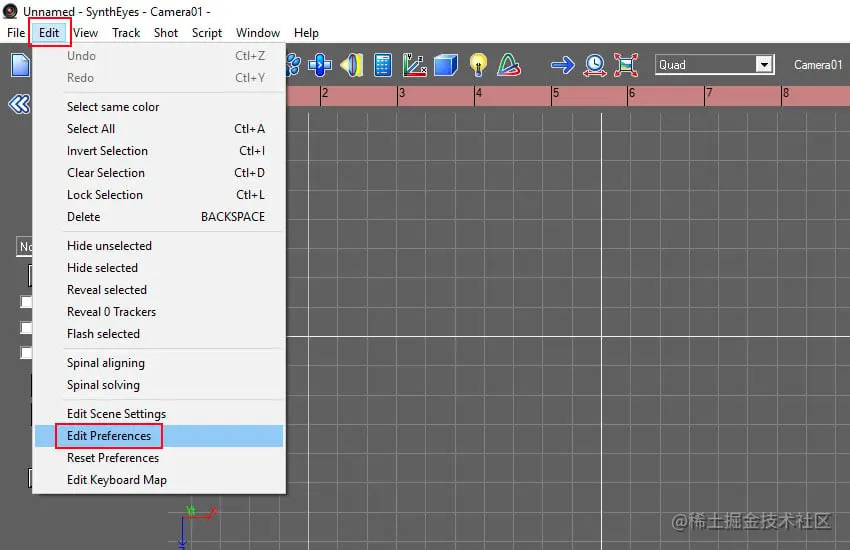Choose Reveal selected

coord(159,290)
